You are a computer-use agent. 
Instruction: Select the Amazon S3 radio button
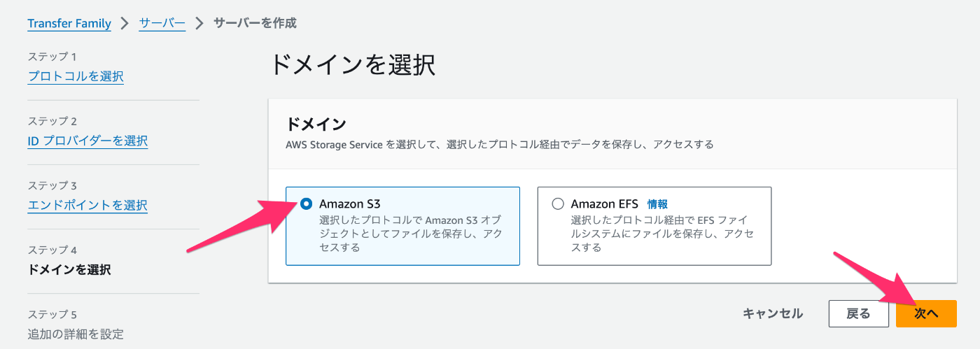pyautogui.click(x=306, y=204)
